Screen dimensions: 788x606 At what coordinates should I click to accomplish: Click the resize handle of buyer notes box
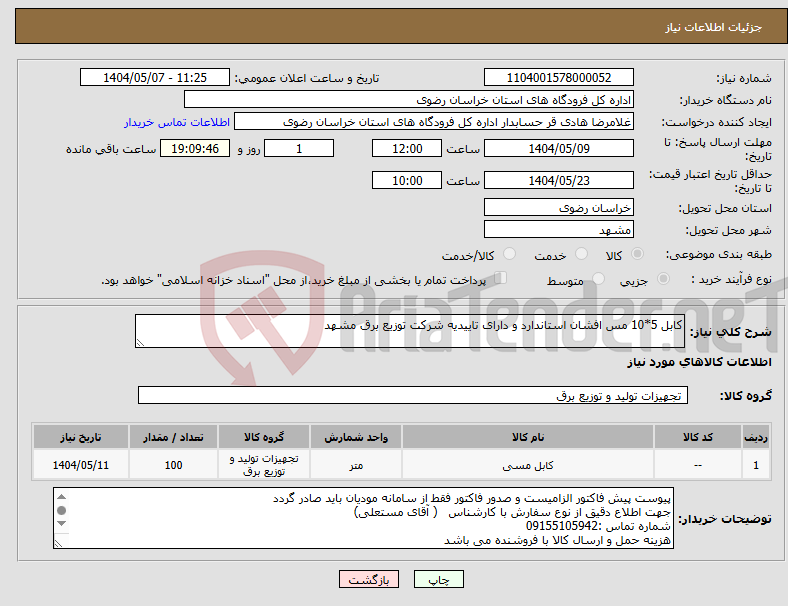click(58, 543)
